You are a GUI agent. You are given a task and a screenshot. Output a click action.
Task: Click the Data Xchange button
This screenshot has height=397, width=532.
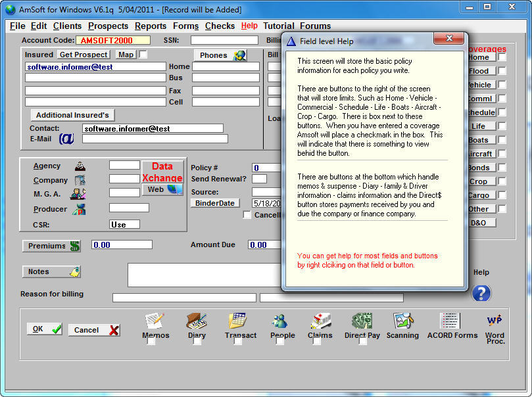(x=162, y=172)
